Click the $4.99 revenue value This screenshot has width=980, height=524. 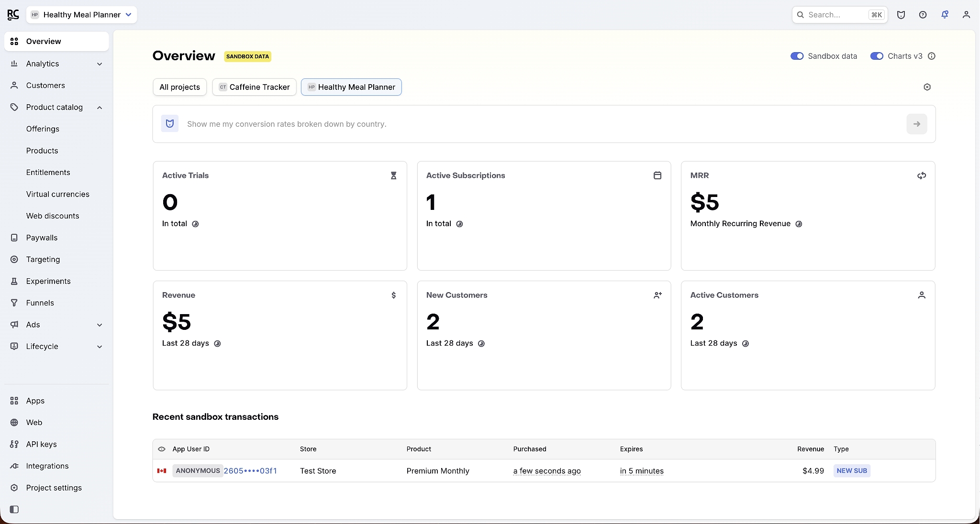click(813, 471)
